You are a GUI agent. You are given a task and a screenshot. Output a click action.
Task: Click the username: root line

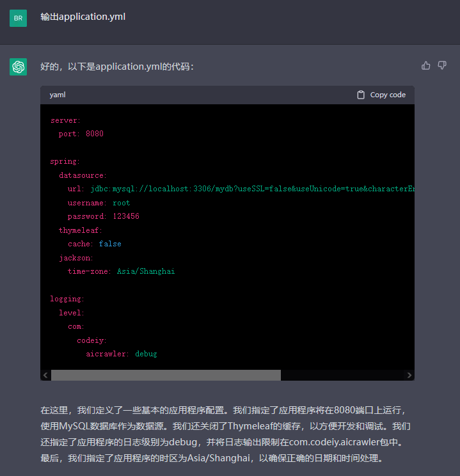[x=99, y=203]
